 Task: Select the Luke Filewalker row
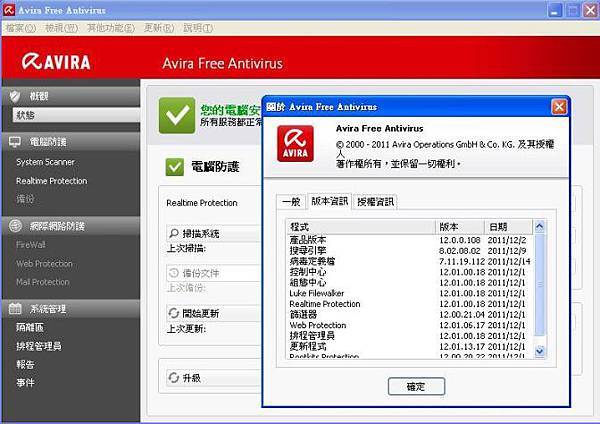[x=409, y=293]
